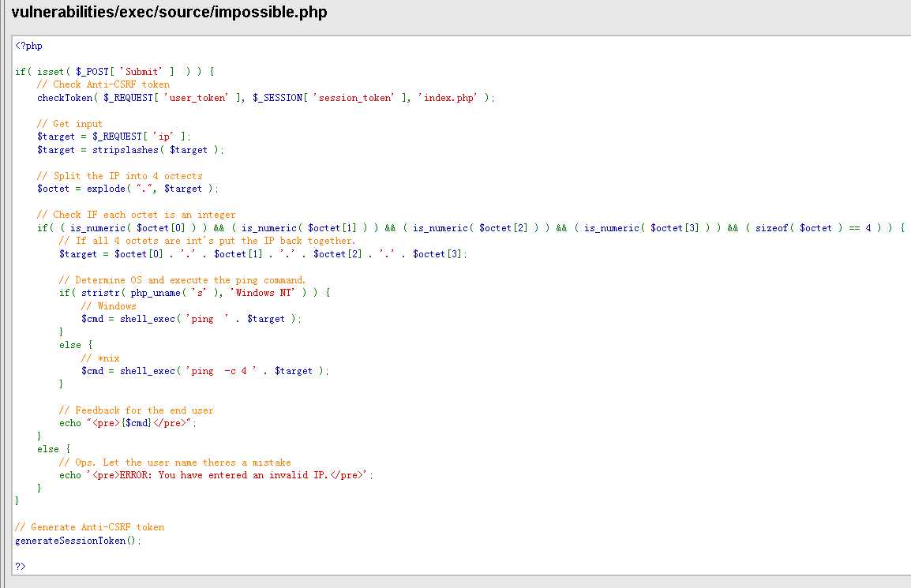Image resolution: width=911 pixels, height=588 pixels.
Task: Click the line generateSessionToken();
Action: (x=78, y=541)
